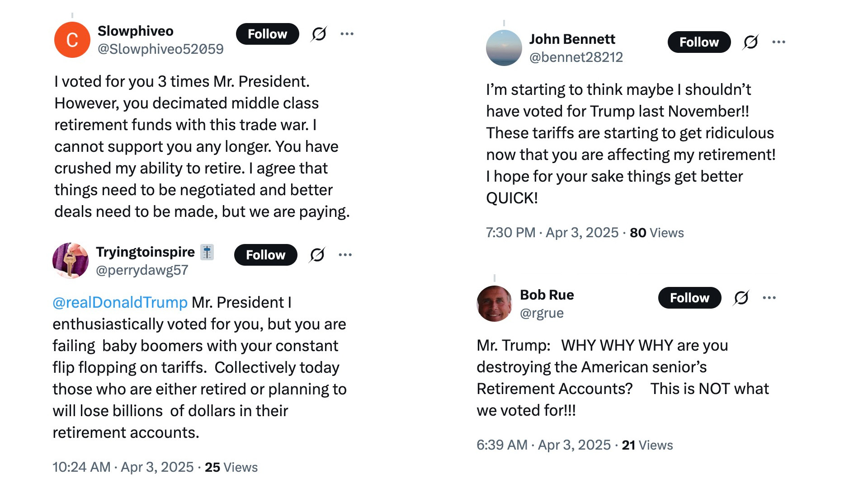
Task: Open the 7:30 PM Apr 3, 2025 timestamp
Action: 552,233
